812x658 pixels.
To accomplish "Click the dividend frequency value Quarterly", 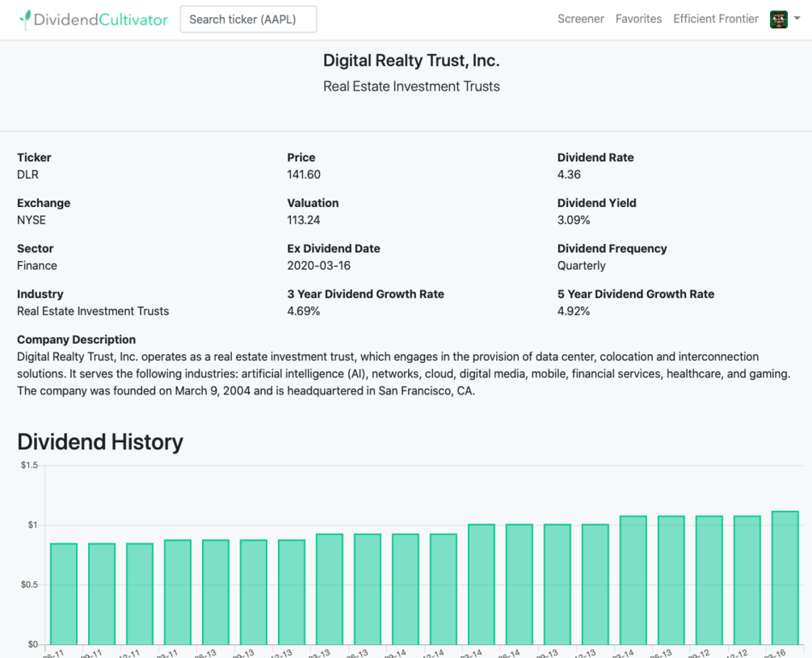I will (582, 266).
